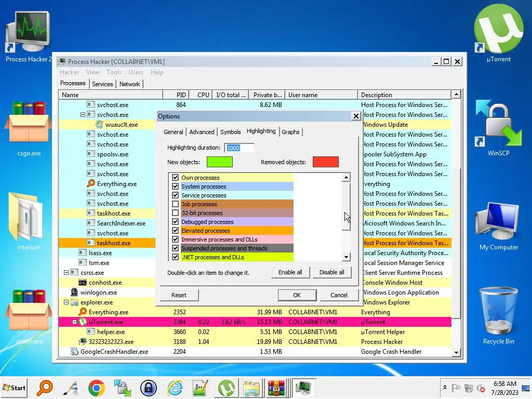Screen dimensions: 532x399
Task: Pick the Removed objects red color swatch
Action: (x=325, y=162)
